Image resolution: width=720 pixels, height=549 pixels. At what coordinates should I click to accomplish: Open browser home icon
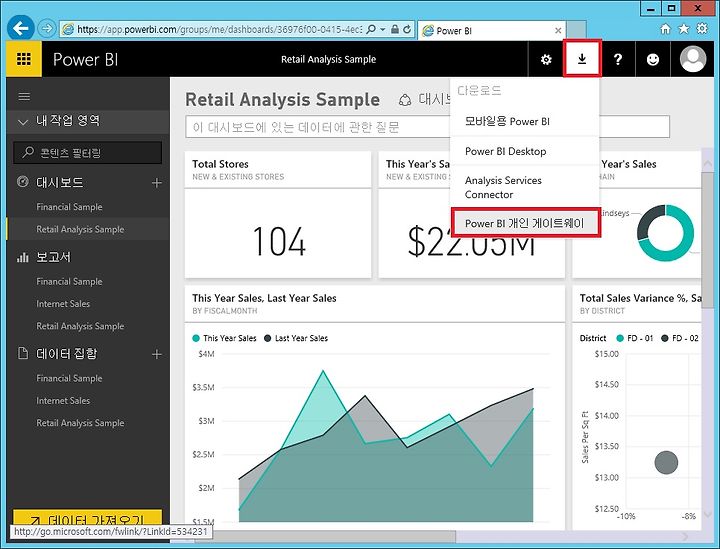tap(665, 29)
